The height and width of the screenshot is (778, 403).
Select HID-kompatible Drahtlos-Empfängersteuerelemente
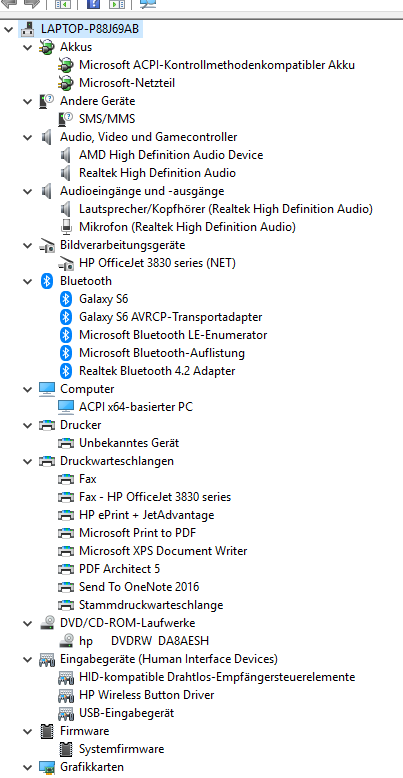(217, 677)
